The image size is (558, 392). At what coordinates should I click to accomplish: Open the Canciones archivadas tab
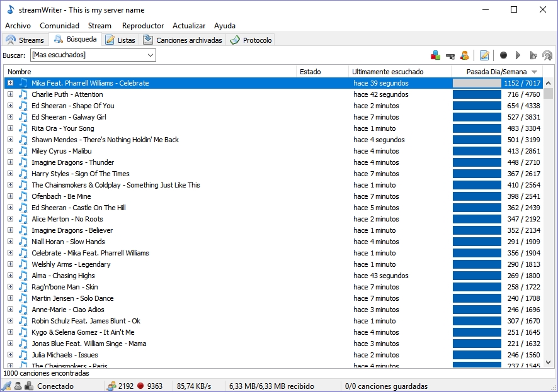[x=183, y=40]
